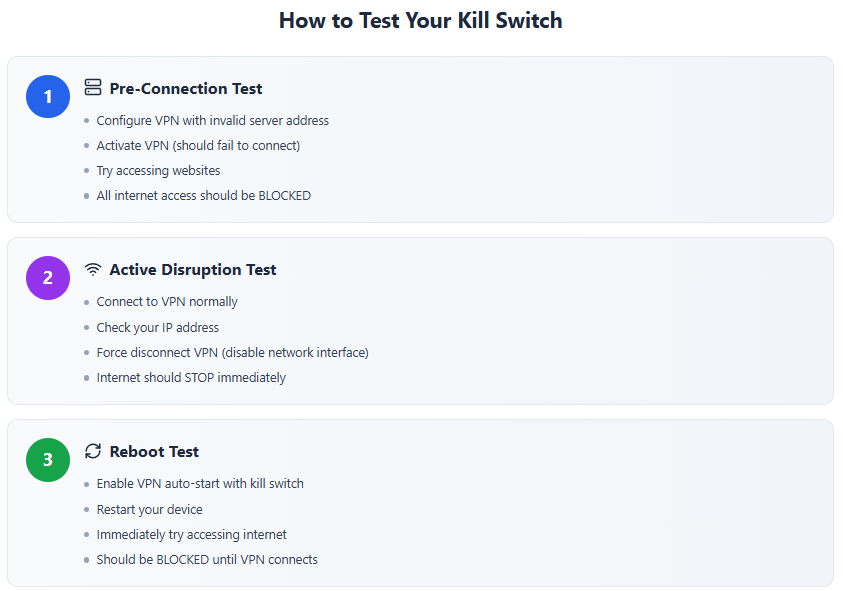Click the purple number 2 circle

(48, 278)
